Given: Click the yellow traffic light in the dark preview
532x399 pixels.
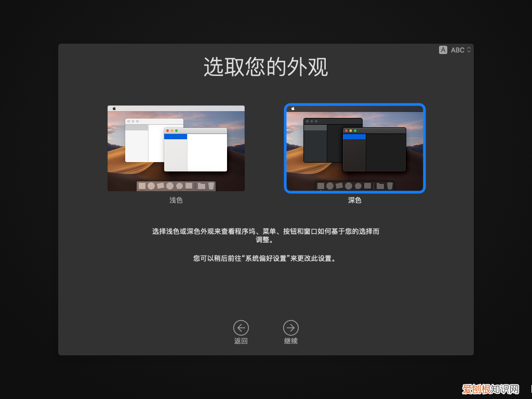Looking at the screenshot, I should 351,131.
